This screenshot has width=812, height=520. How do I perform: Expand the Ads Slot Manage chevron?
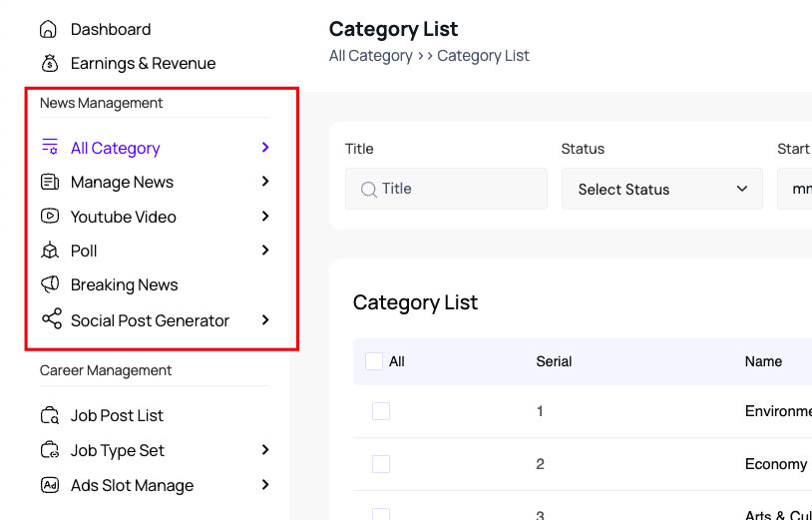coord(265,485)
